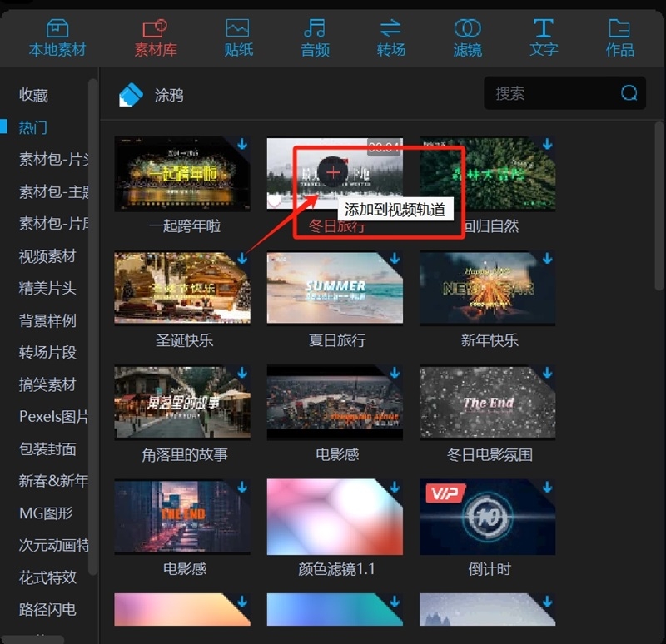Open the 音频 tab
This screenshot has height=644, width=666.
tap(315, 38)
